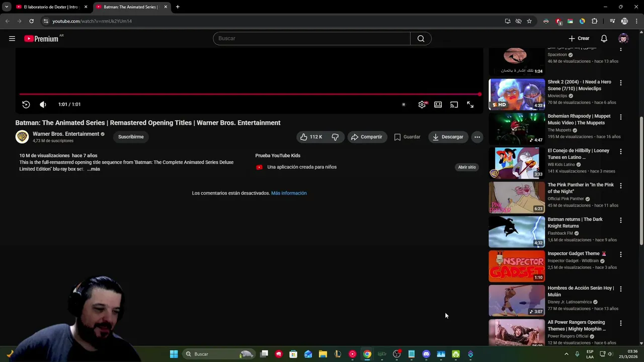The width and height of the screenshot is (644, 362).
Task: Open Discord from the taskbar
Action: point(426,354)
